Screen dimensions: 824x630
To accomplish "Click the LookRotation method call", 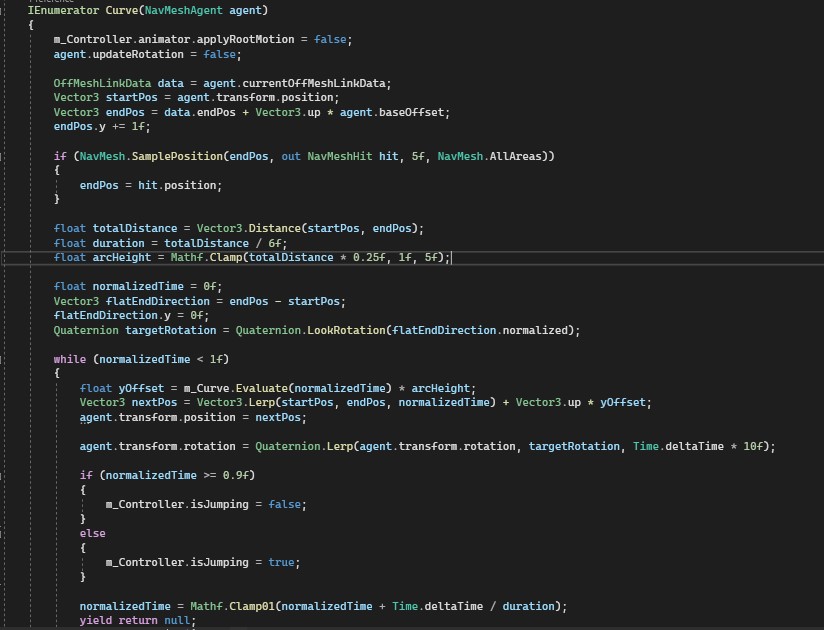I will click(x=346, y=330).
